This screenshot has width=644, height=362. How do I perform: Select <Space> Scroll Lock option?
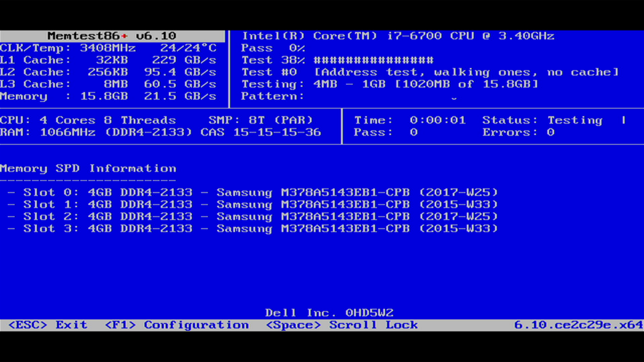(x=342, y=325)
